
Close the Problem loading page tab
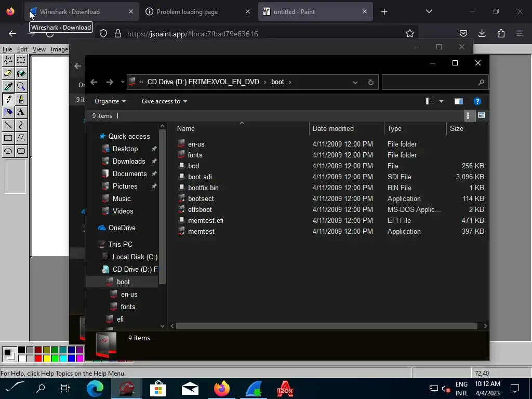point(248,11)
